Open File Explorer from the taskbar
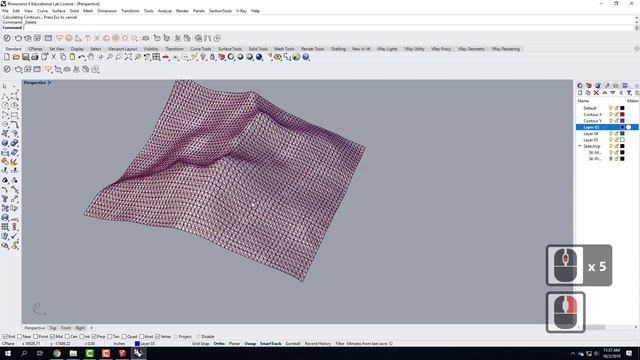This screenshot has height=360, width=640. (73, 353)
